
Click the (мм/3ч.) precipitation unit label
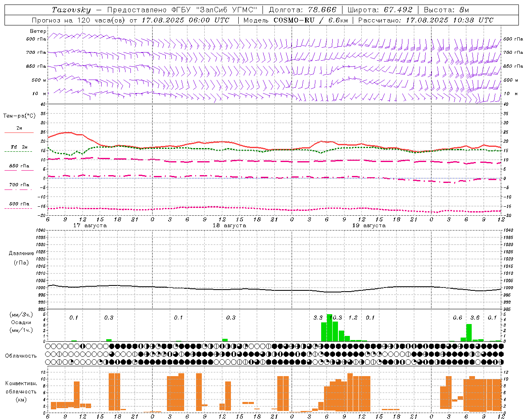(x=21, y=315)
